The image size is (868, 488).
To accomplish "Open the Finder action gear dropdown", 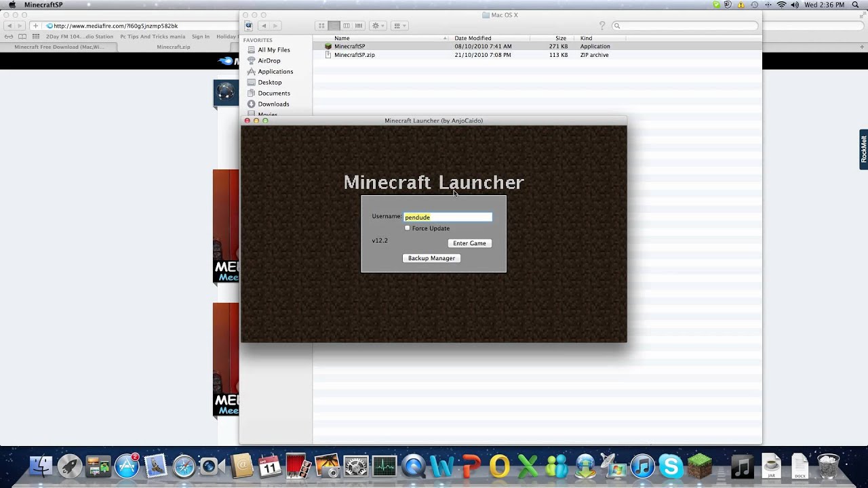I will [x=378, y=26].
